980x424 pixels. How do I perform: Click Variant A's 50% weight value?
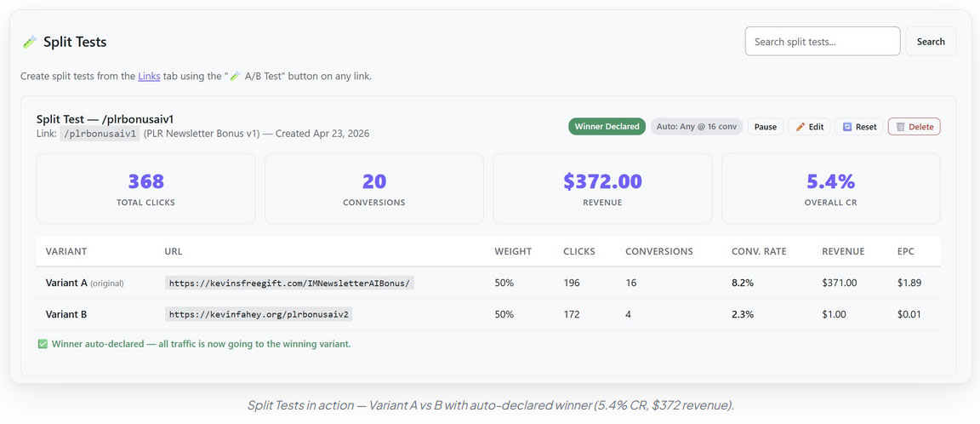[504, 283]
